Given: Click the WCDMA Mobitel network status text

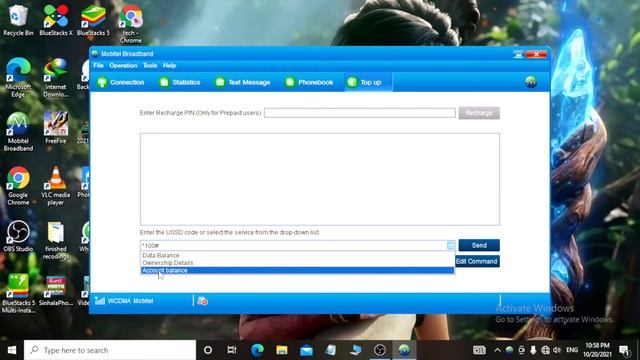Looking at the screenshot, I should [131, 301].
